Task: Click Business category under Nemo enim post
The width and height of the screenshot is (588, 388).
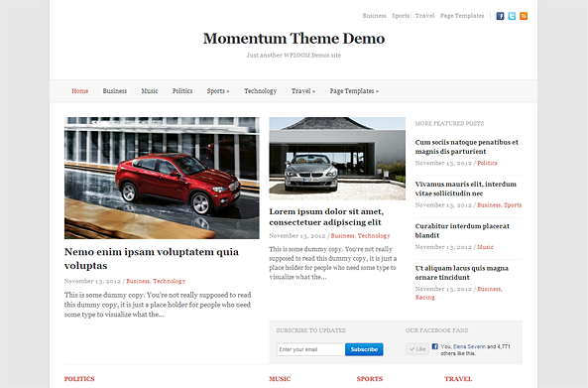Action: point(138,281)
